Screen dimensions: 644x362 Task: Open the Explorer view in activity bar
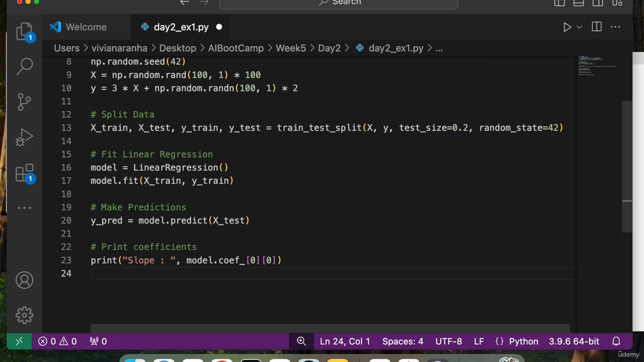24,31
